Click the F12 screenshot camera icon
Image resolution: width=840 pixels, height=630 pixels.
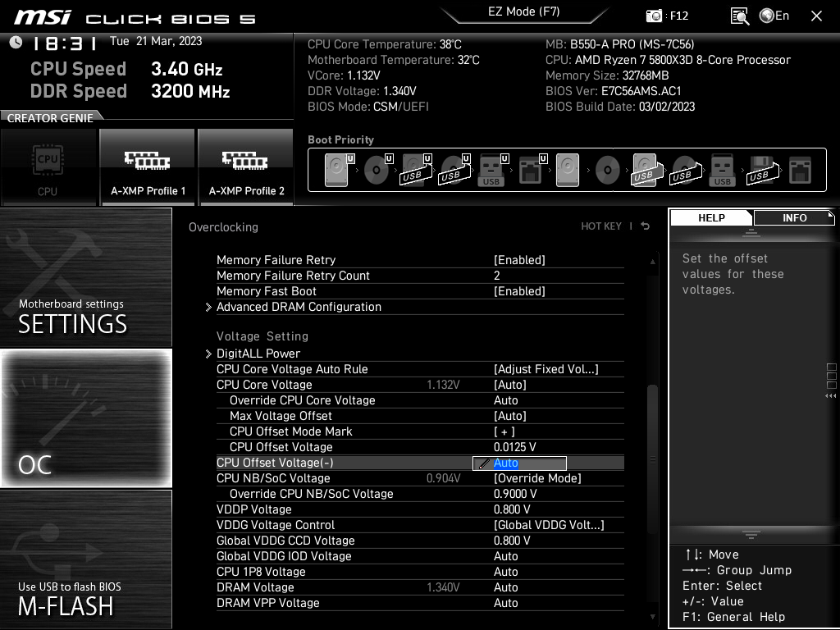[654, 16]
